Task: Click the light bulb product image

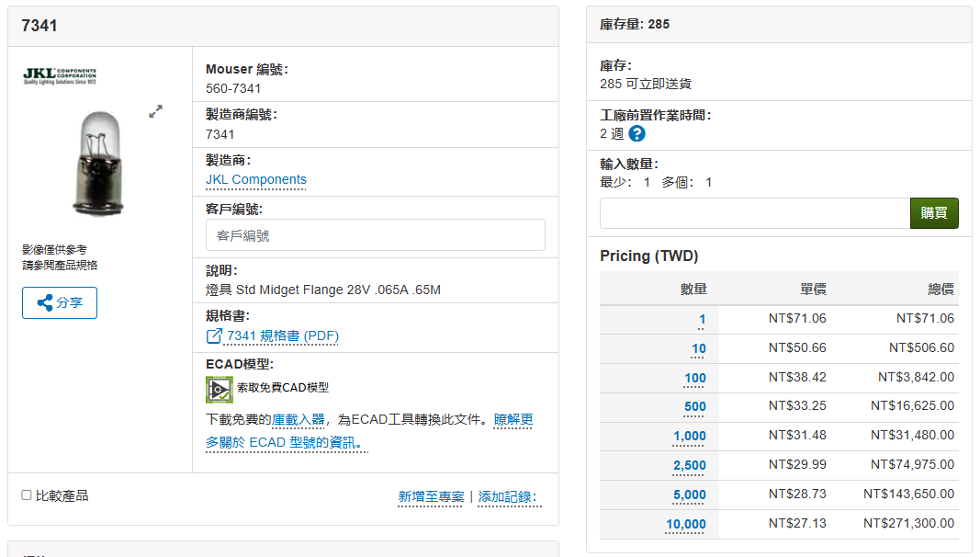Action: pos(96,163)
